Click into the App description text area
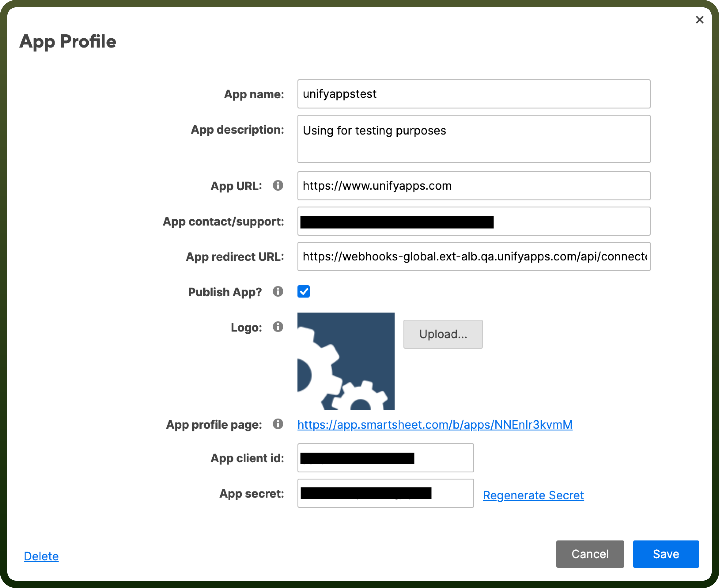Screen dimensions: 719x588 pyautogui.click(x=474, y=139)
